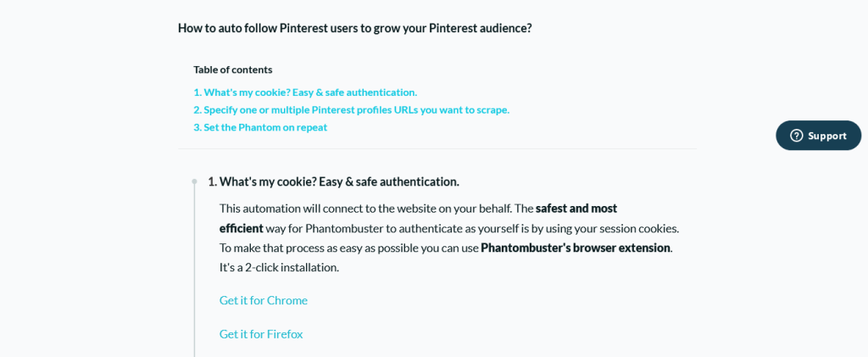
Task: Click the "It's a 2-click installation." sentence
Action: [x=279, y=268]
